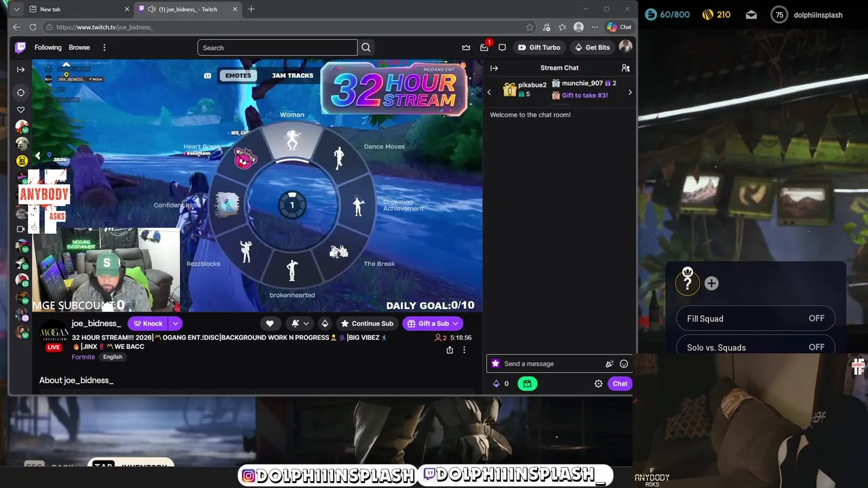This screenshot has height=488, width=868.
Task: Click the Knock button
Action: (x=148, y=323)
